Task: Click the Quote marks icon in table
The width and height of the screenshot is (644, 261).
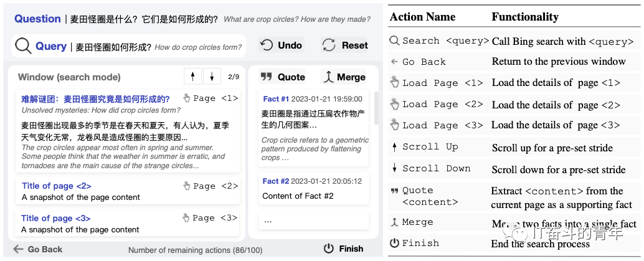Action: coord(394,191)
